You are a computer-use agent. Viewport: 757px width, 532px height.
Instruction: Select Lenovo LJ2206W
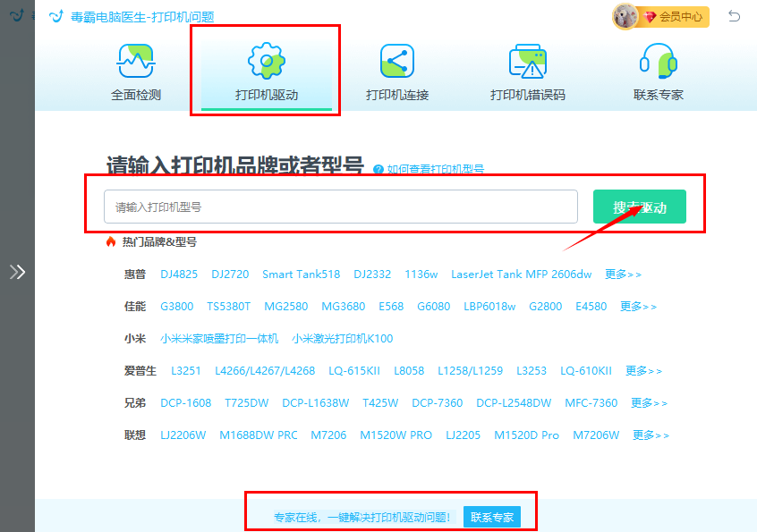point(183,435)
